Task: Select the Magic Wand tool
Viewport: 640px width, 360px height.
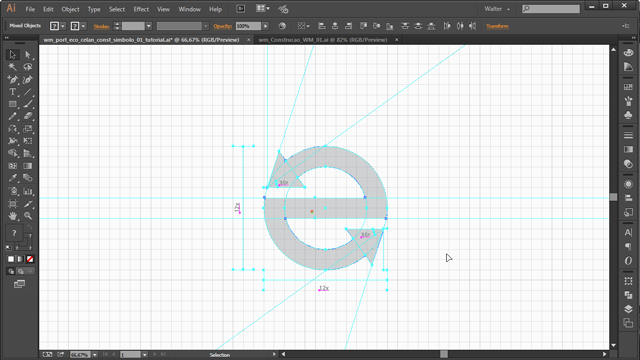Action: (13, 67)
